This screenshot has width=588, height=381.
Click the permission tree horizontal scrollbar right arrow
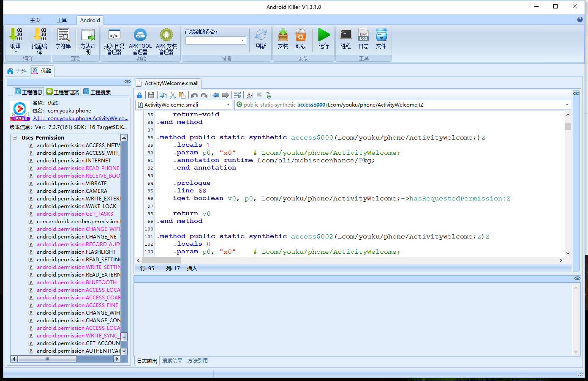click(x=117, y=359)
